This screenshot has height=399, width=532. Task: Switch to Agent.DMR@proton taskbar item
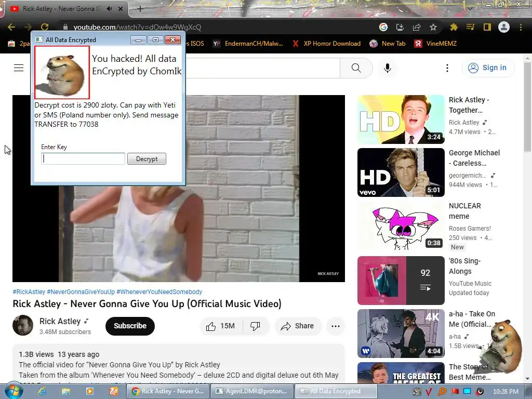click(x=252, y=391)
